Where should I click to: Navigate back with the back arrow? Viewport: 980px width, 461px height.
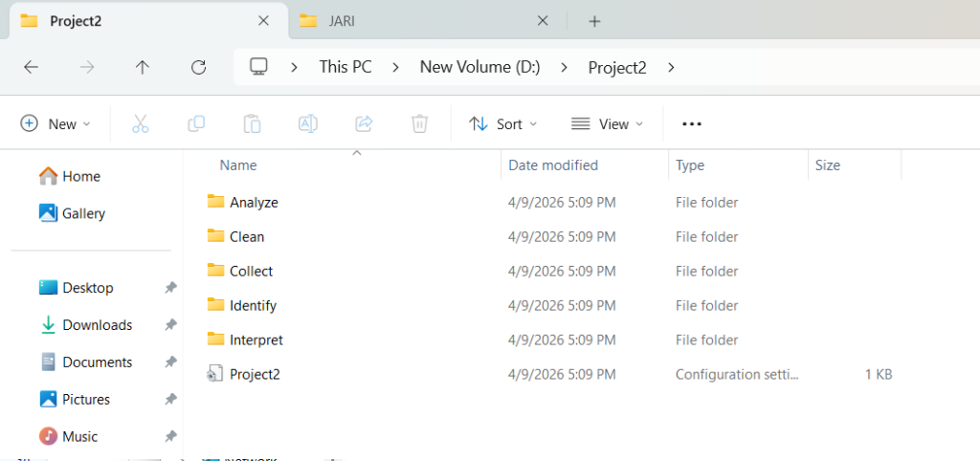pyautogui.click(x=31, y=67)
